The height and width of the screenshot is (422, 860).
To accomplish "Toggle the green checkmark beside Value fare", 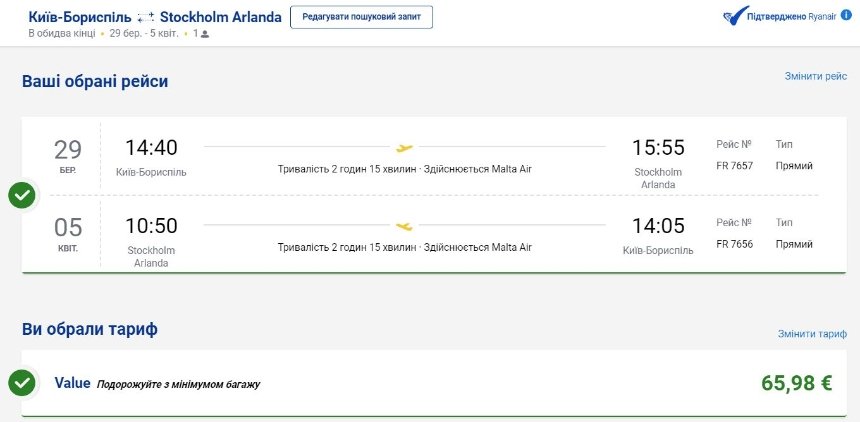I will click(22, 384).
